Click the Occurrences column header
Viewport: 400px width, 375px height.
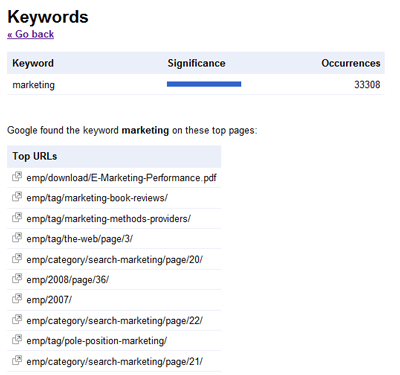tap(351, 63)
